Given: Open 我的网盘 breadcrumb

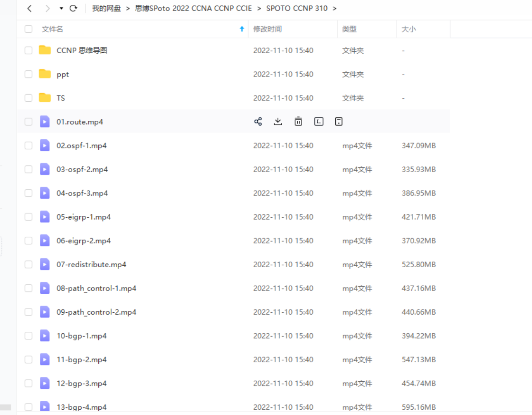Looking at the screenshot, I should [x=106, y=9].
